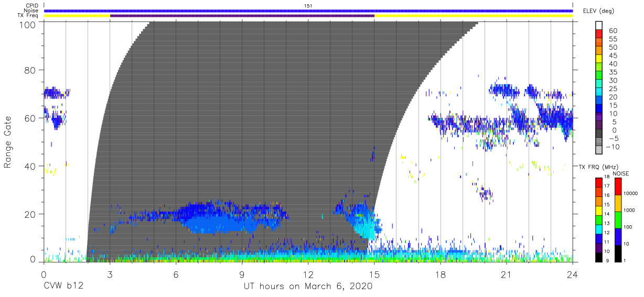The height and width of the screenshot is (297, 644).
Task: Pick the red top swatch in TX FRQ colorbar
Action: pyautogui.click(x=598, y=183)
